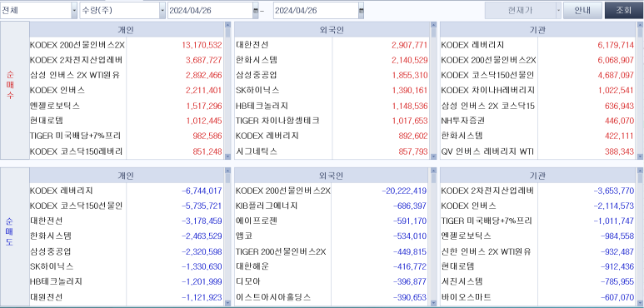Click the end date input field

[x=316, y=11]
